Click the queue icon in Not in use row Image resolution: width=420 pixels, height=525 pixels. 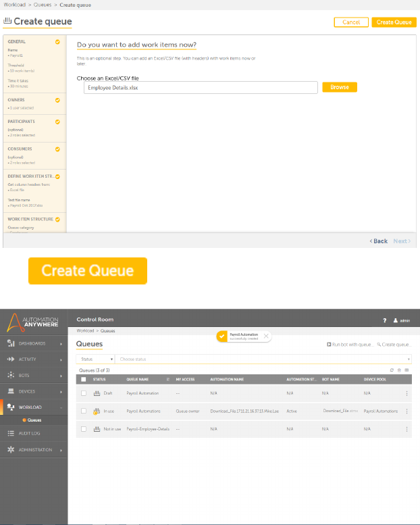coord(97,429)
